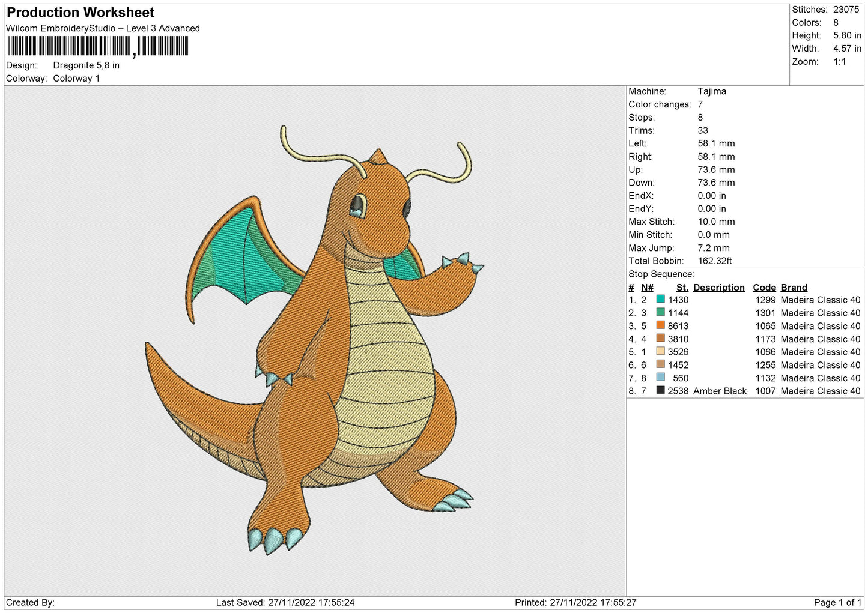Click the Brand column header

point(794,288)
